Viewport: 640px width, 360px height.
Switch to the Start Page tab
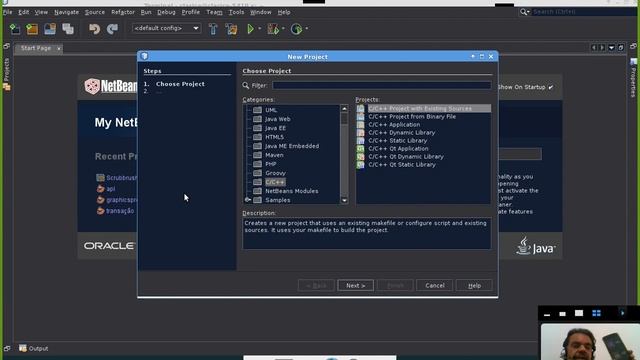pos(36,48)
